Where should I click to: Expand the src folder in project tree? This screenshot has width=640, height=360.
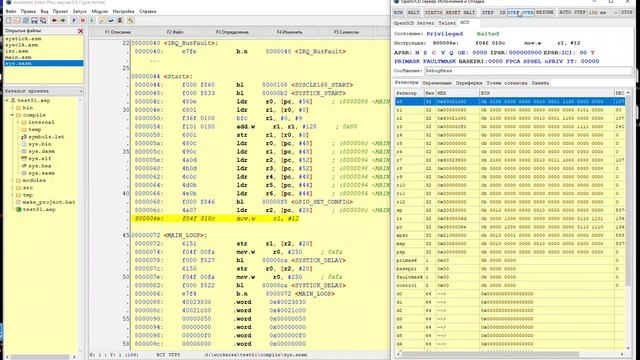pos(12,188)
